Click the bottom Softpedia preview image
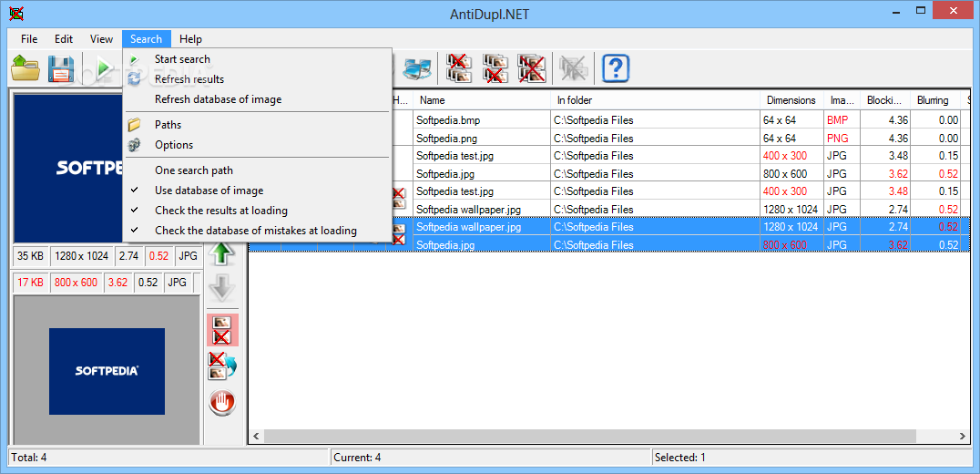 tap(107, 371)
